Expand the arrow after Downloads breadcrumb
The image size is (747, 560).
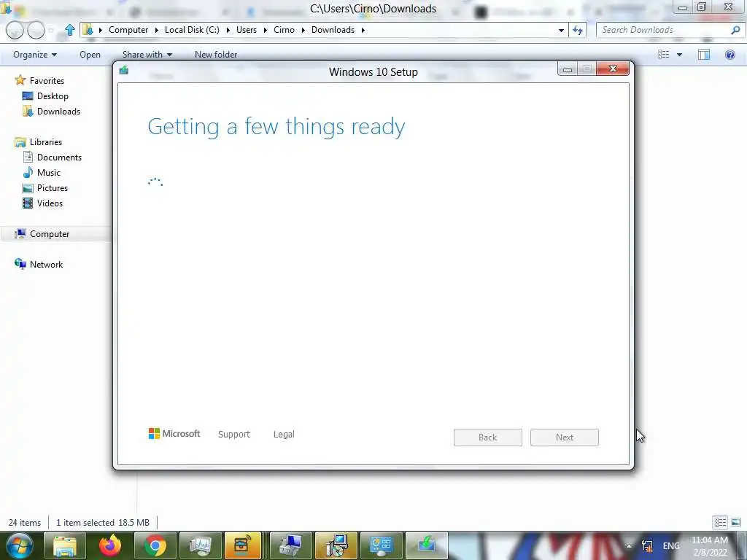pos(363,30)
